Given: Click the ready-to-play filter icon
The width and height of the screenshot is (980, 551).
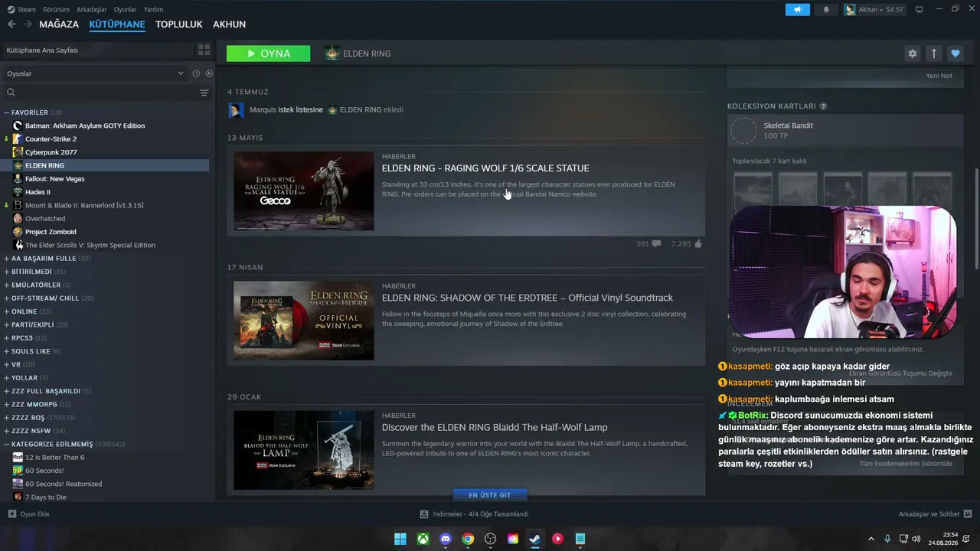Looking at the screenshot, I should [x=209, y=73].
